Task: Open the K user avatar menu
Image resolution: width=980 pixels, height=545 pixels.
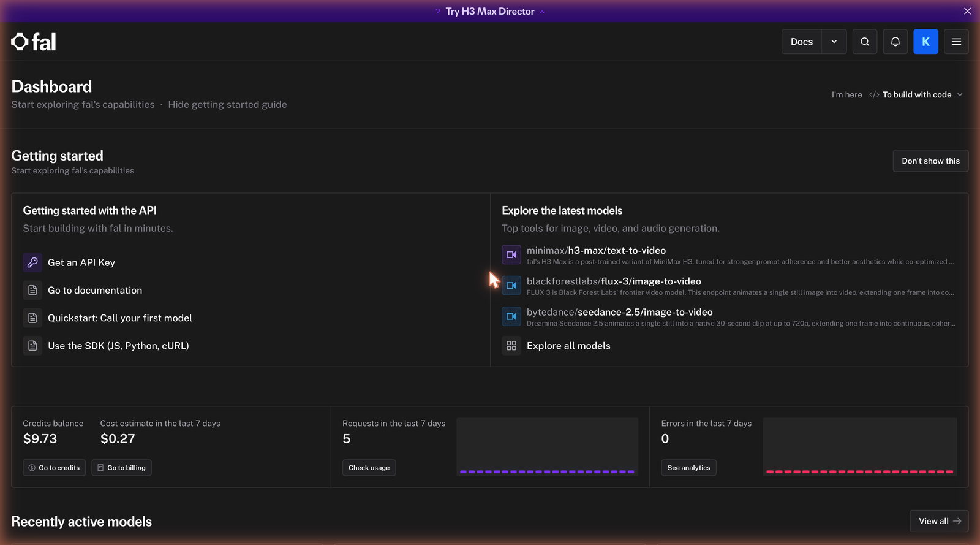Action: pos(925,42)
